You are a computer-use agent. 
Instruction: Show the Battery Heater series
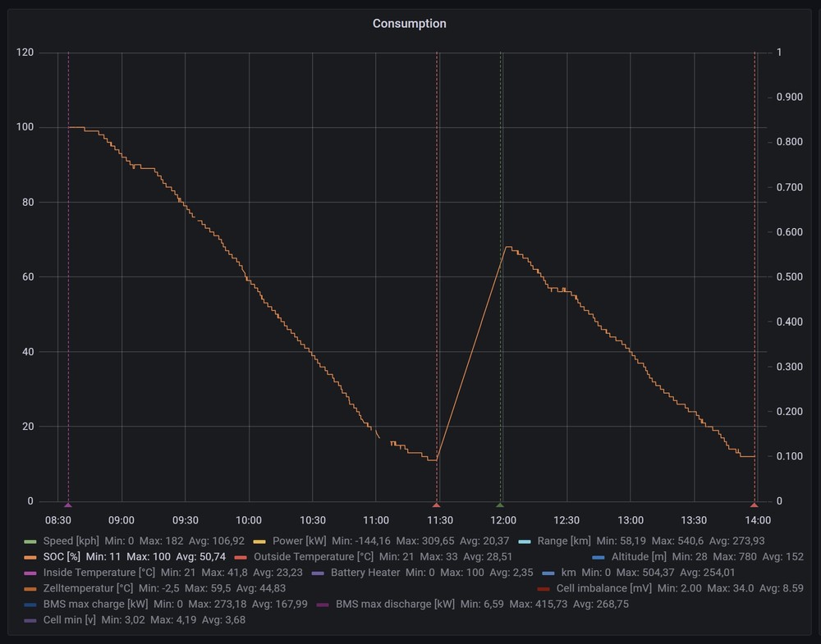point(365,573)
